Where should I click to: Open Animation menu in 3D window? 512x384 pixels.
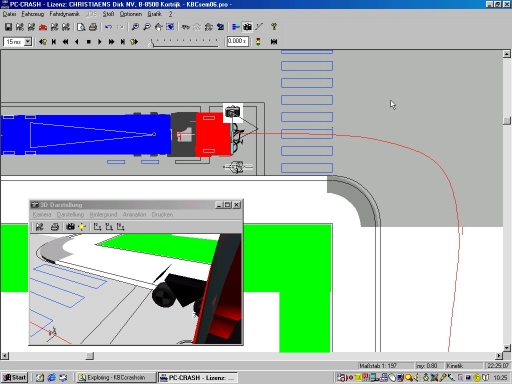tap(134, 215)
